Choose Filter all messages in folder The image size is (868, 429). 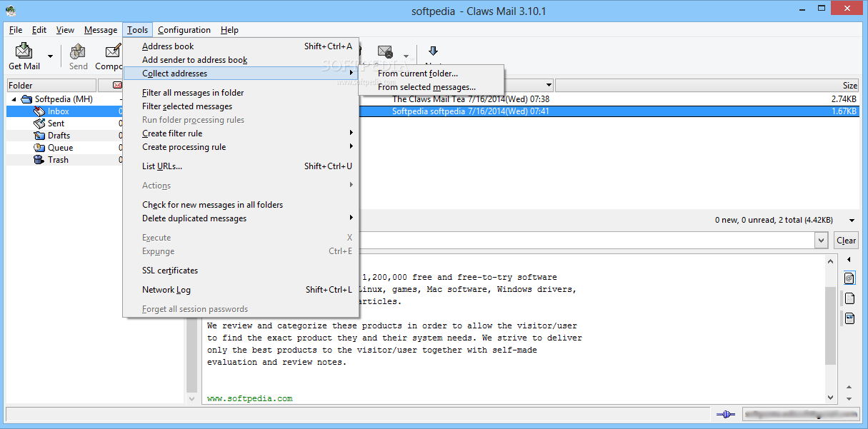[x=241, y=93]
